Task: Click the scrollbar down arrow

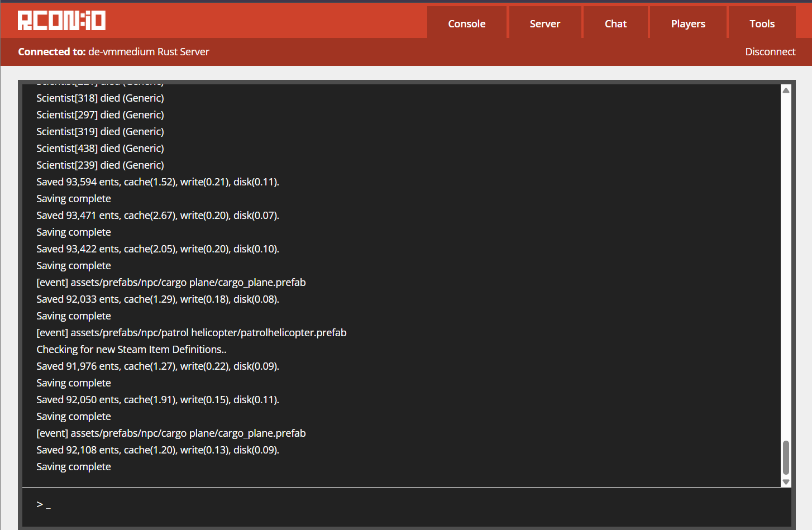Action: pyautogui.click(x=786, y=482)
